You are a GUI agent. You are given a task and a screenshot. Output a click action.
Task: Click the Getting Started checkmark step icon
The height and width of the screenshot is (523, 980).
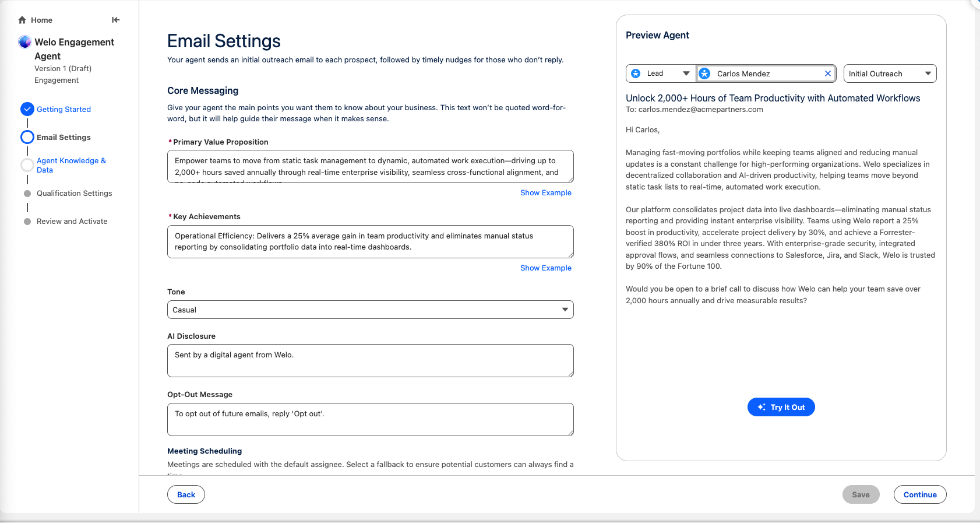click(x=27, y=109)
